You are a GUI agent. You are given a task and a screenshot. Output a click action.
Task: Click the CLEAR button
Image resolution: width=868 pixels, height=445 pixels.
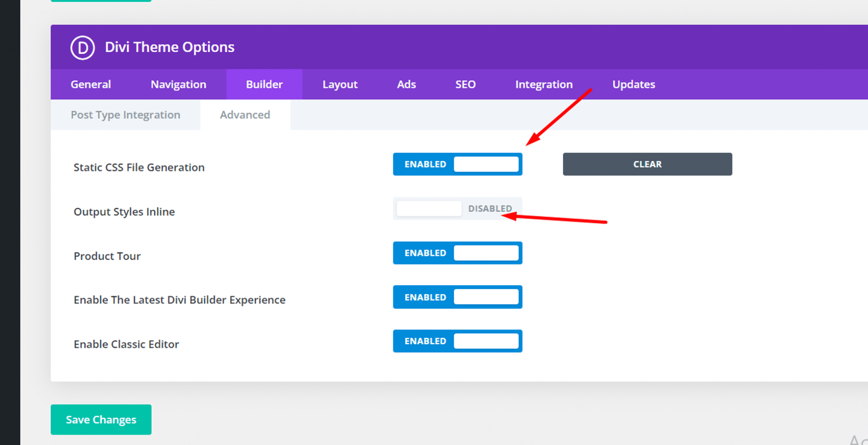click(x=647, y=164)
